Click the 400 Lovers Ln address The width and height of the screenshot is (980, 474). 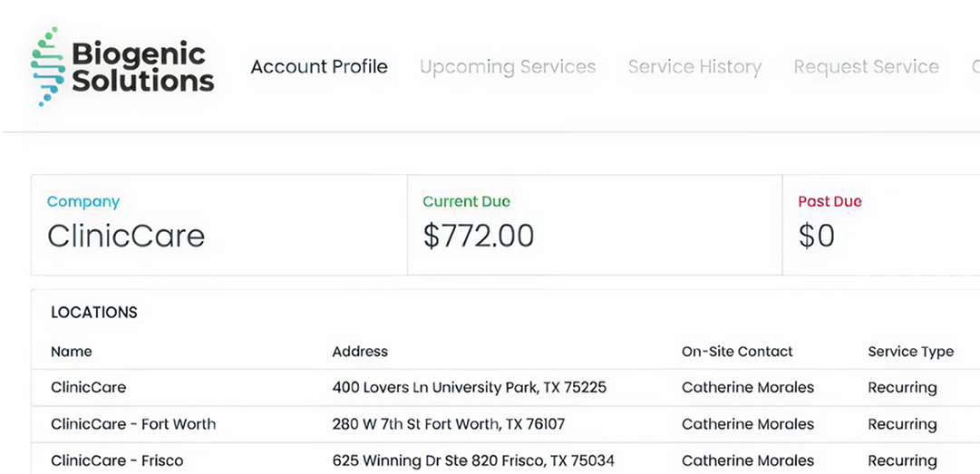[x=469, y=388]
